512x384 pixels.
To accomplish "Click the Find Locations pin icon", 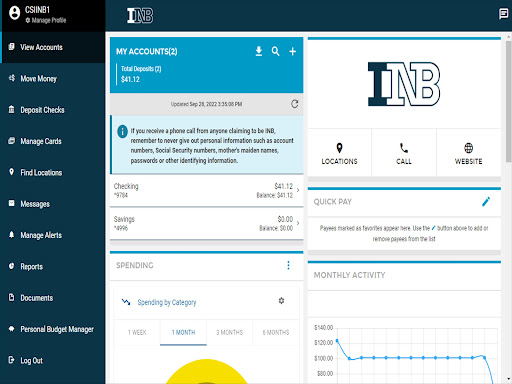I will (11, 172).
